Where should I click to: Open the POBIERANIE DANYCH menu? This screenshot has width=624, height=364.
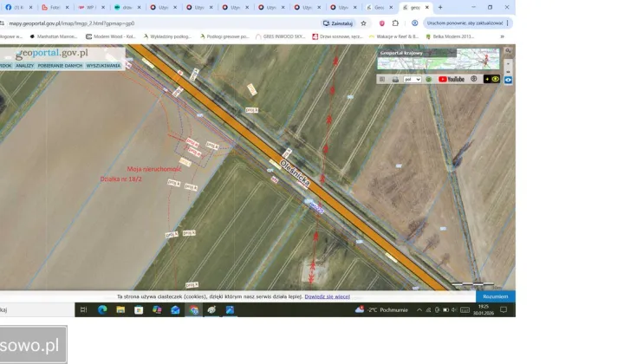[x=60, y=66]
